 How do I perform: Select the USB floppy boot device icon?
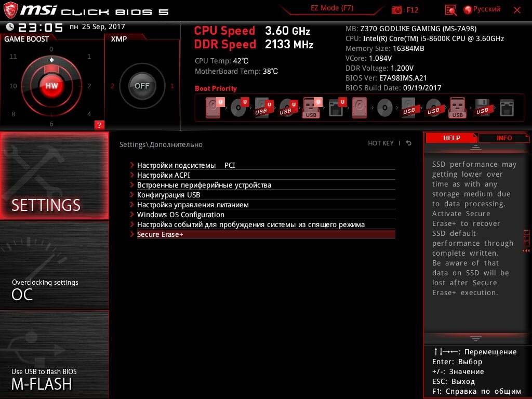(x=483, y=108)
